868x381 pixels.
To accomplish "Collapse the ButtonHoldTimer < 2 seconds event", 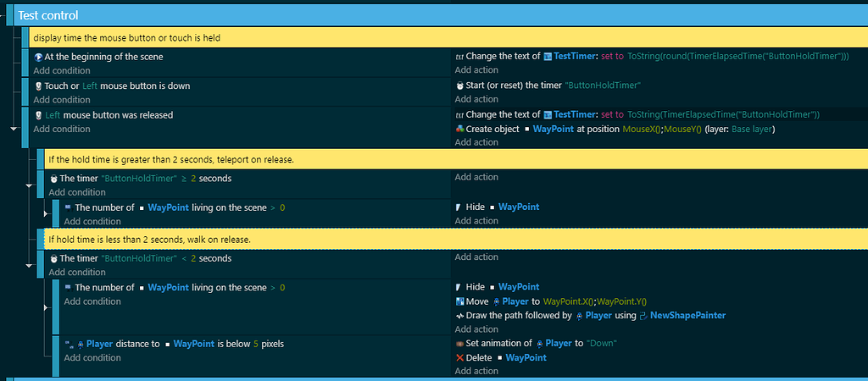I will [x=29, y=266].
